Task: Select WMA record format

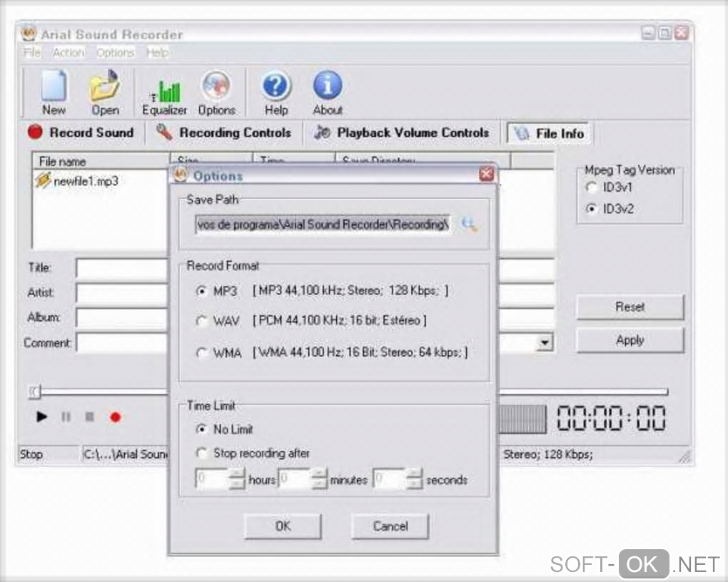Action: coord(201,353)
